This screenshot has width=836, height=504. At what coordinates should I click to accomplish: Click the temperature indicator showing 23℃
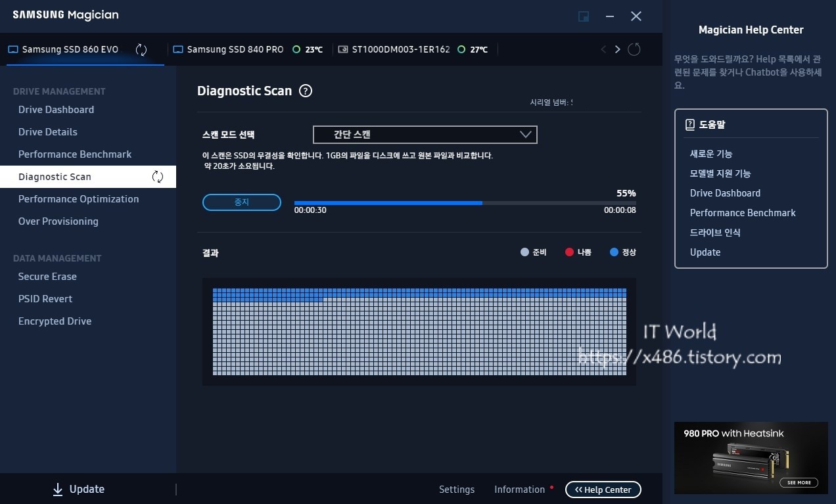coord(308,49)
